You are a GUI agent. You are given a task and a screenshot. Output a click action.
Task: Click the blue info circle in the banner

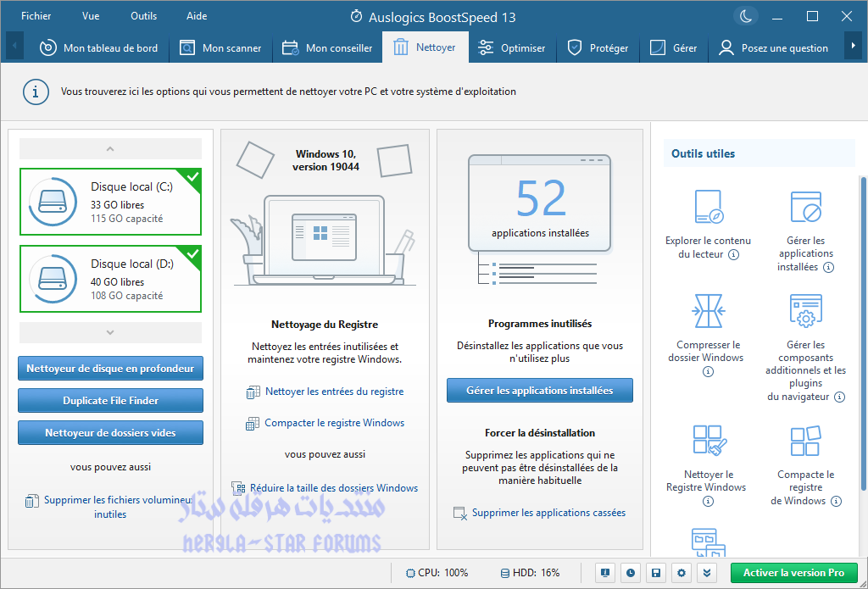click(x=36, y=92)
